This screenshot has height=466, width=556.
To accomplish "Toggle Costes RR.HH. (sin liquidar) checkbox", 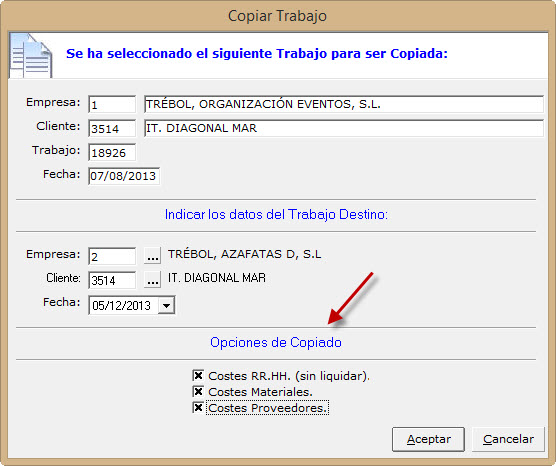I will pos(198,376).
